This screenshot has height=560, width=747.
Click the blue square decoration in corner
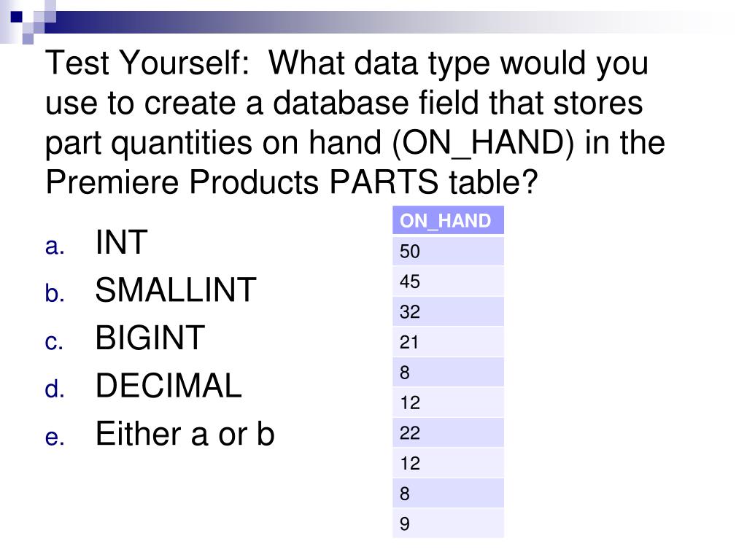pyautogui.click(x=17, y=17)
